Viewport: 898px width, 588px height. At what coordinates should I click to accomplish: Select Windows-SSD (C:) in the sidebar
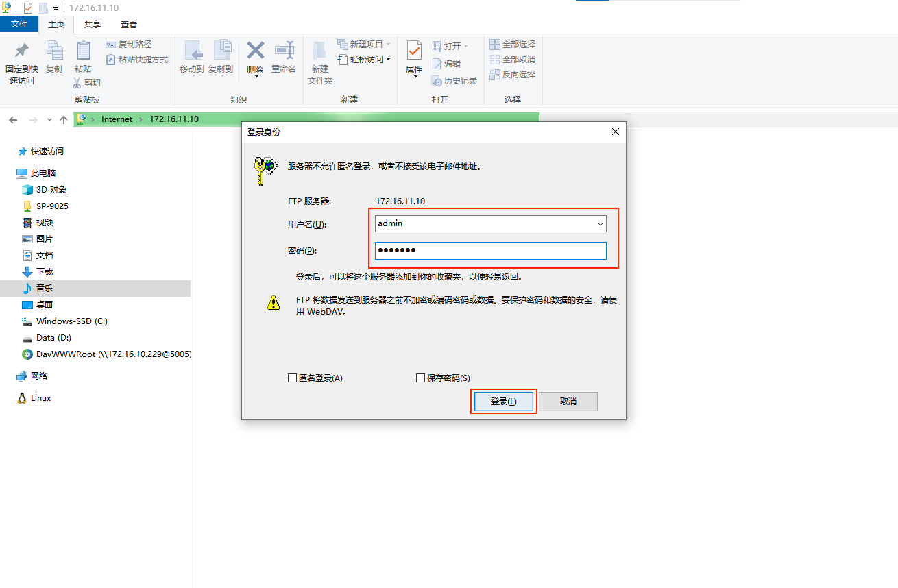[71, 321]
